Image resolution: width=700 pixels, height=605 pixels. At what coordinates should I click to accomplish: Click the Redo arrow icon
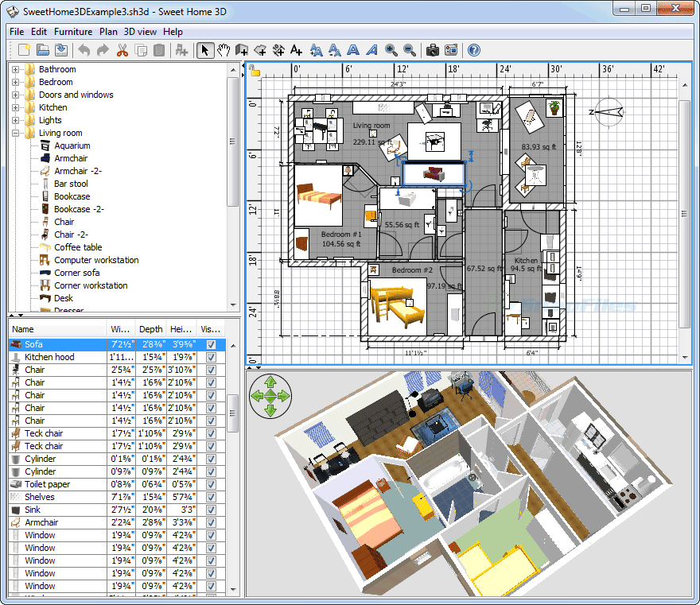pos(103,50)
